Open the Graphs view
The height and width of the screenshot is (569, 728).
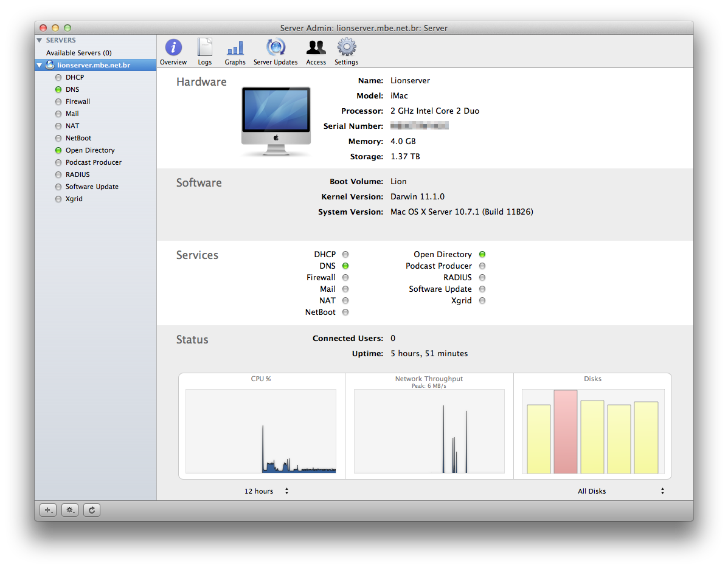[x=235, y=51]
